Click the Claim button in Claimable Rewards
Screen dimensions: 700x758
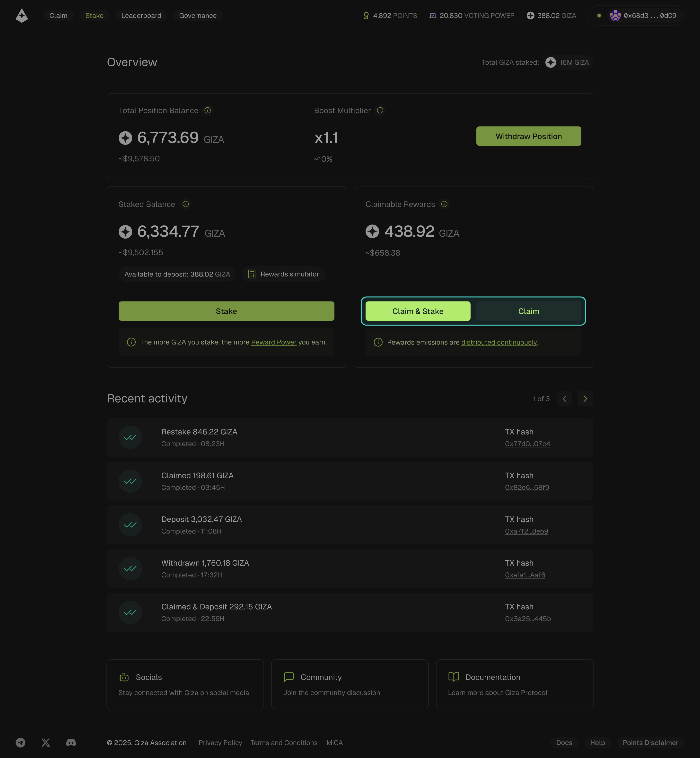tap(528, 311)
